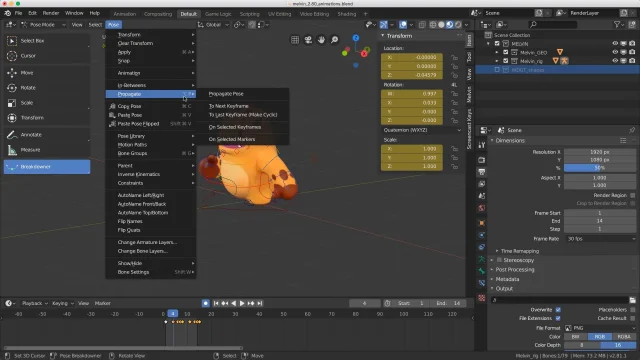Activate the Cursor tool
The height and width of the screenshot is (360, 640).
pyautogui.click(x=47, y=56)
